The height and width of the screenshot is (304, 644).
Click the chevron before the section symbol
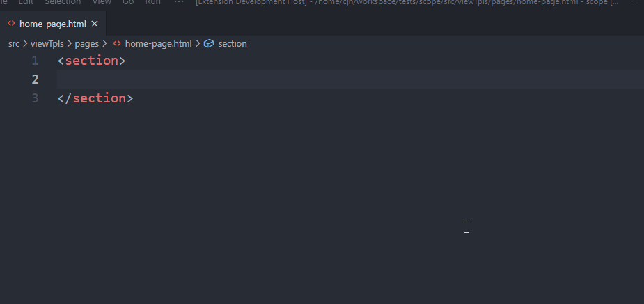198,44
